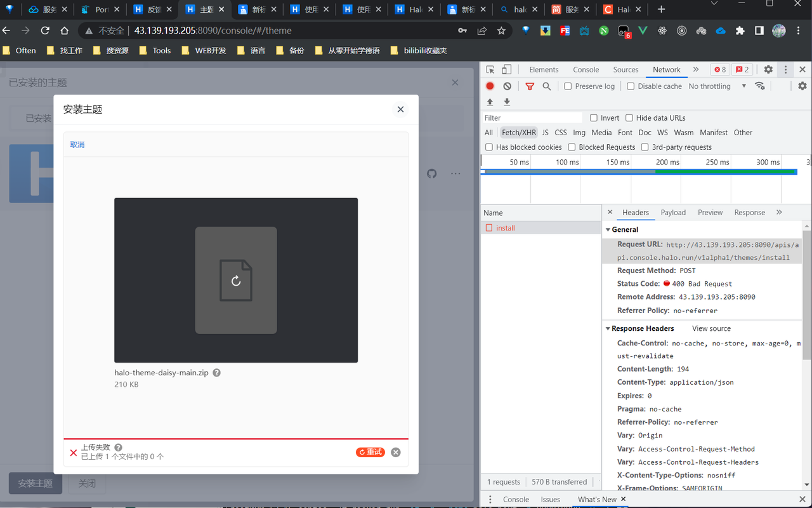Check the Invert filter checkbox
This screenshot has height=508, width=812.
tap(594, 118)
